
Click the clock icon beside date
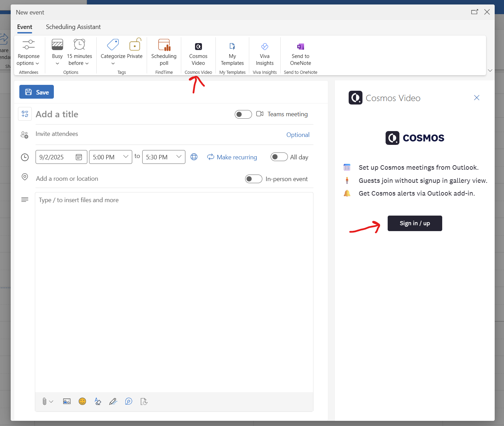click(25, 157)
